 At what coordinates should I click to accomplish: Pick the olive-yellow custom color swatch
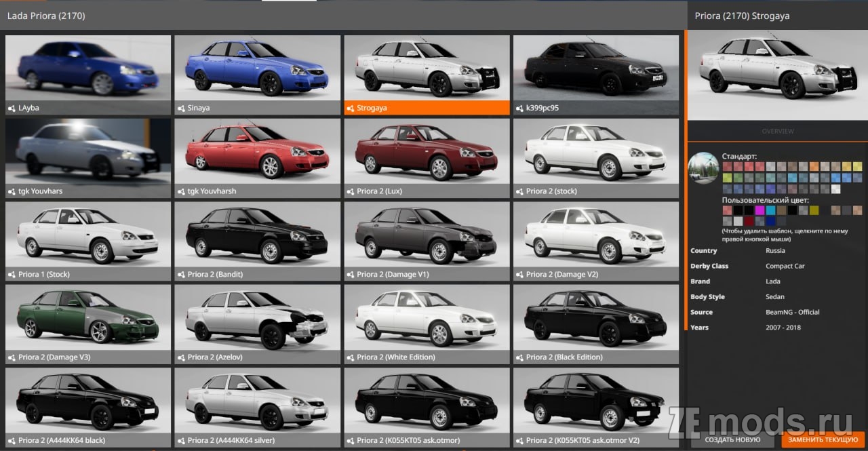(814, 210)
